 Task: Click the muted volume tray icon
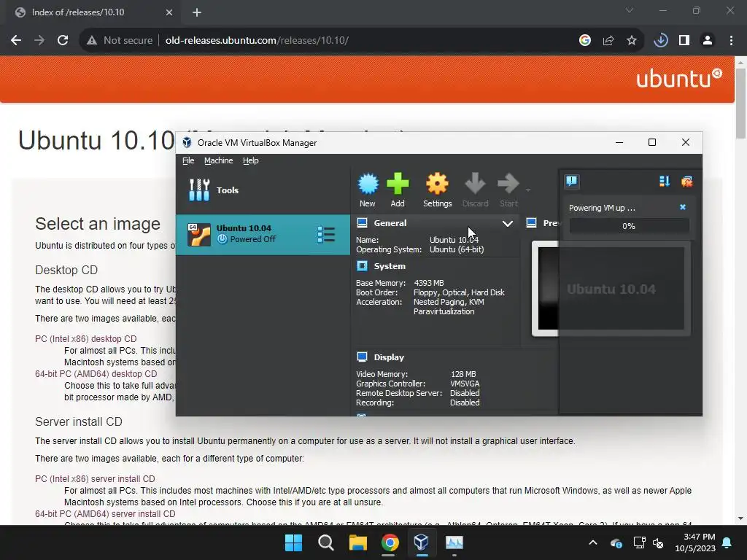[658, 542]
